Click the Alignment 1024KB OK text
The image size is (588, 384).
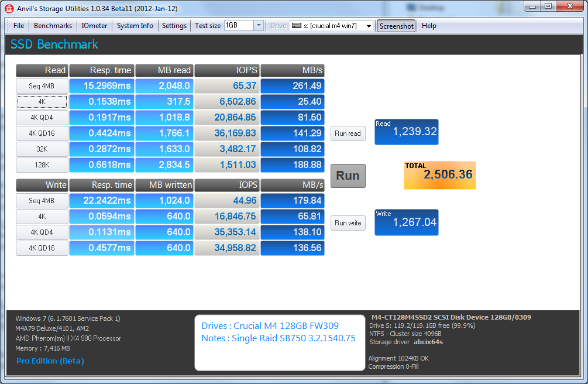(x=398, y=358)
